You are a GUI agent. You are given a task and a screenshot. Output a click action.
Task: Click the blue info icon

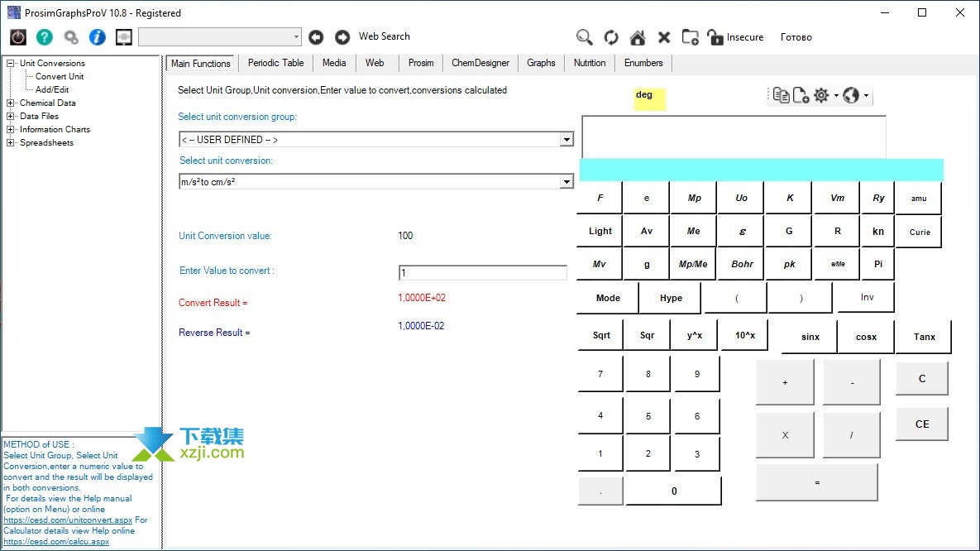[98, 37]
